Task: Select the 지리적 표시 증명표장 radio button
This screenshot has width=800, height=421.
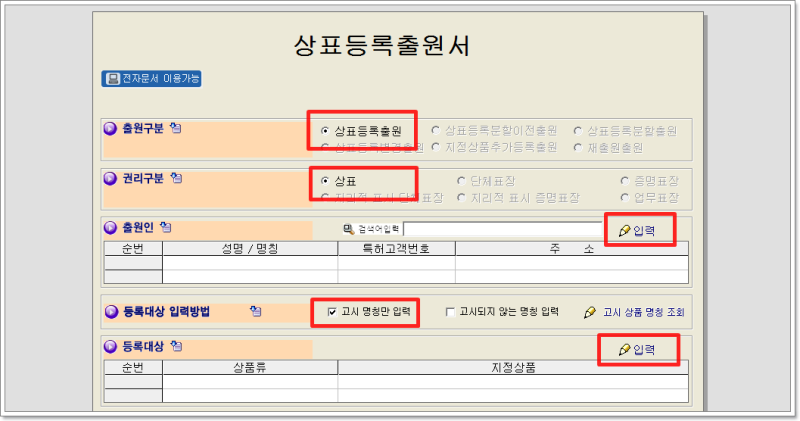Action: (x=461, y=197)
